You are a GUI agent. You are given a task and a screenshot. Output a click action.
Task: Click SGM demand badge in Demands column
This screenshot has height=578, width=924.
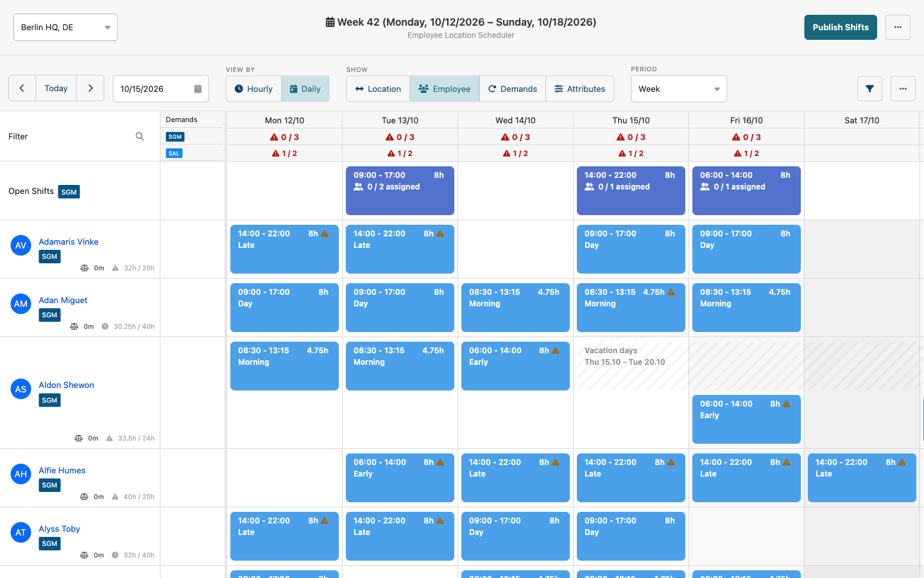(175, 137)
